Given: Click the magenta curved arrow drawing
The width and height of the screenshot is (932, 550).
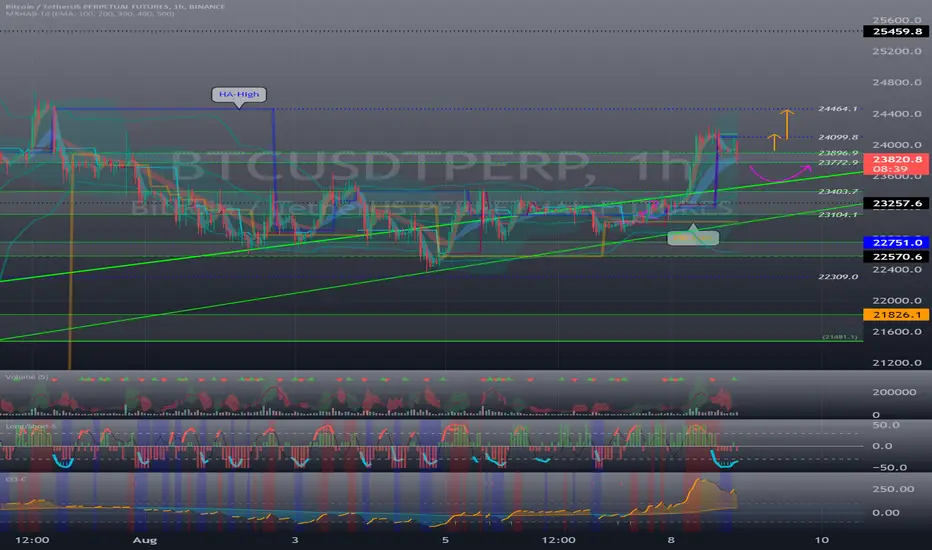Looking at the screenshot, I should point(780,173).
